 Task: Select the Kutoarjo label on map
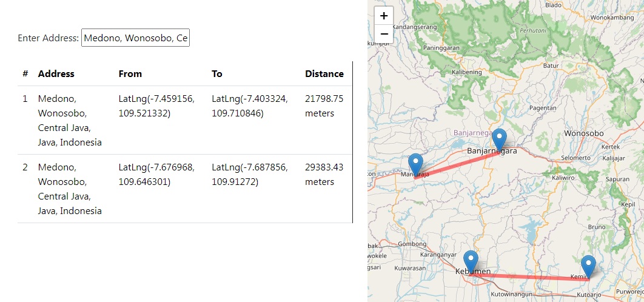[589, 295]
